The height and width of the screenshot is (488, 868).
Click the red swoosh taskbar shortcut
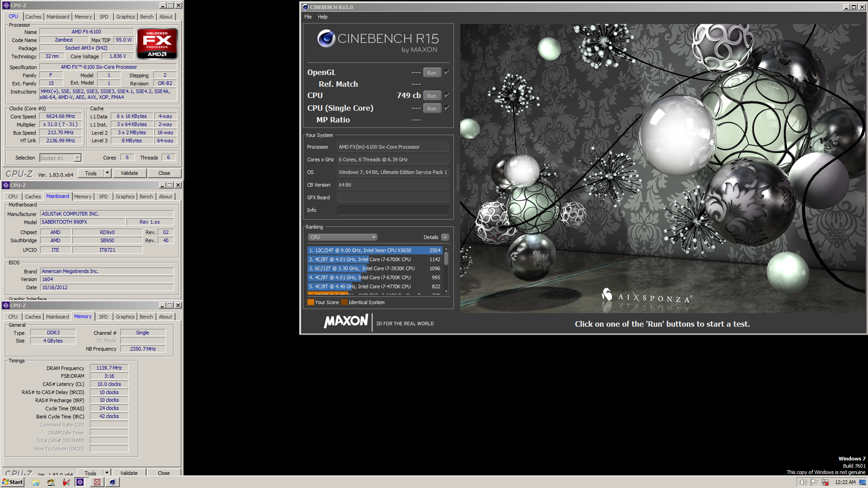[66, 482]
